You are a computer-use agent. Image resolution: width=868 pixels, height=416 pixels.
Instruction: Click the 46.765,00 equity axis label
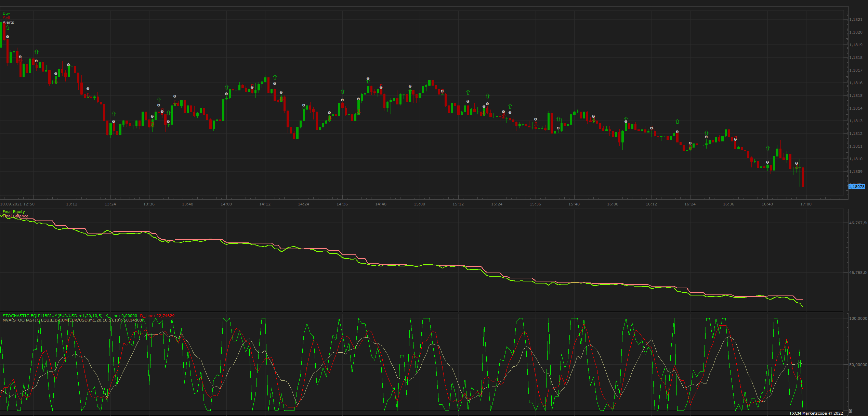click(858, 273)
